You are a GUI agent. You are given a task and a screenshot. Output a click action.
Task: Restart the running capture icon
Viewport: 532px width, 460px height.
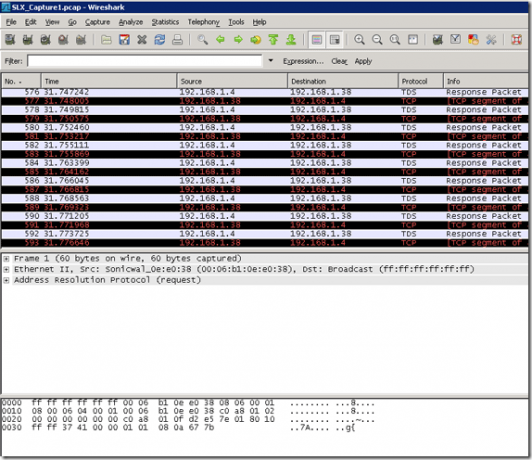tap(81, 40)
